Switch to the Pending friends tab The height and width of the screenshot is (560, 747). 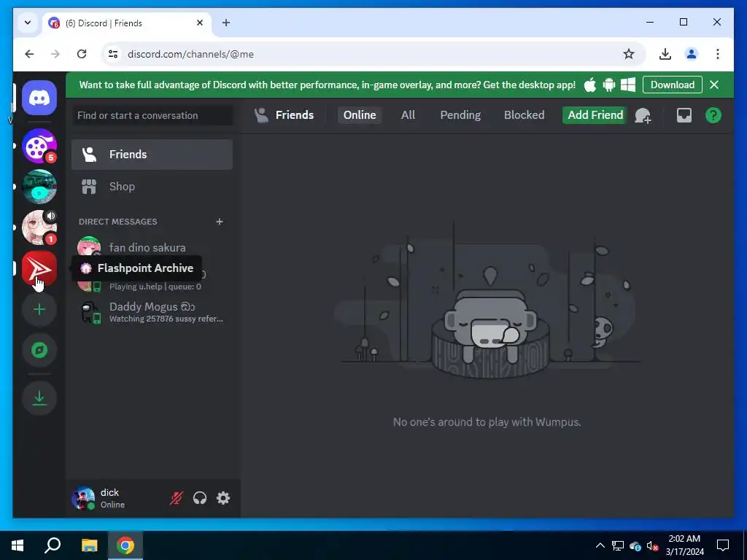tap(460, 115)
